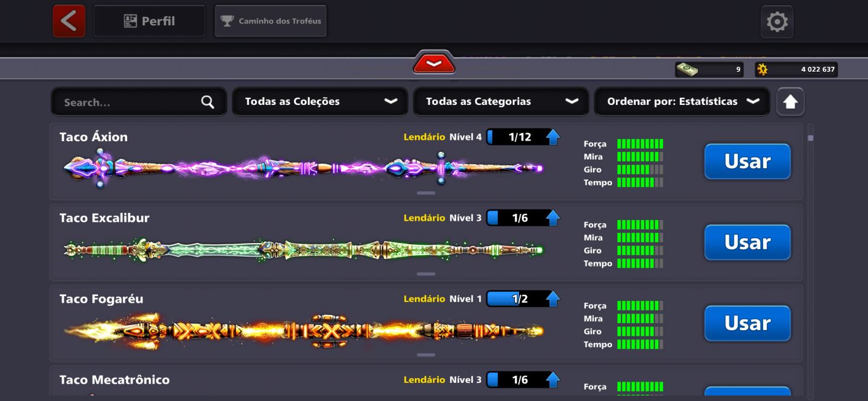
Task: Open the settings gear
Action: (777, 22)
